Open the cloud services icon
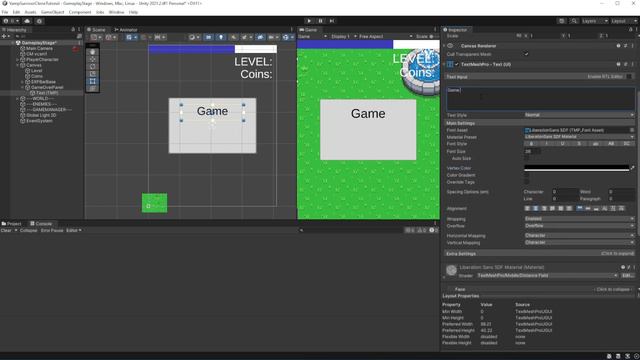The width and height of the screenshot is (640, 360). (x=27, y=21)
